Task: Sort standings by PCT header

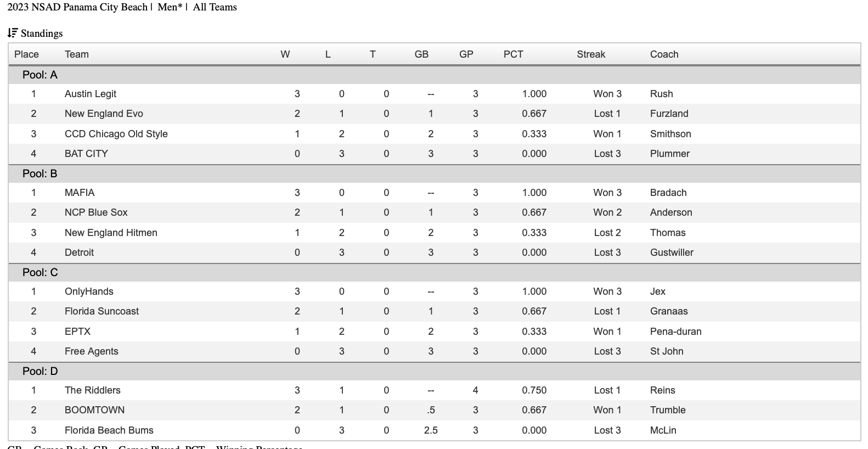Action: point(513,54)
